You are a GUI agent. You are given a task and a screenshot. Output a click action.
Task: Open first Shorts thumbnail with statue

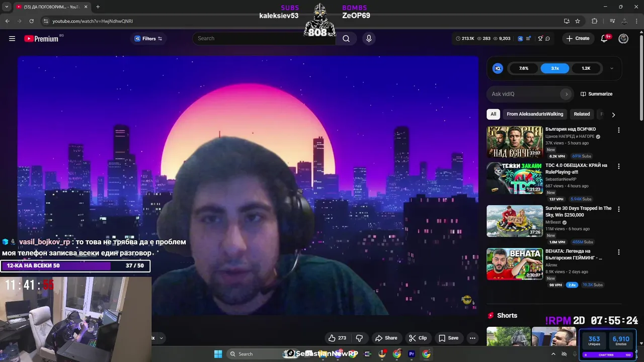508,336
